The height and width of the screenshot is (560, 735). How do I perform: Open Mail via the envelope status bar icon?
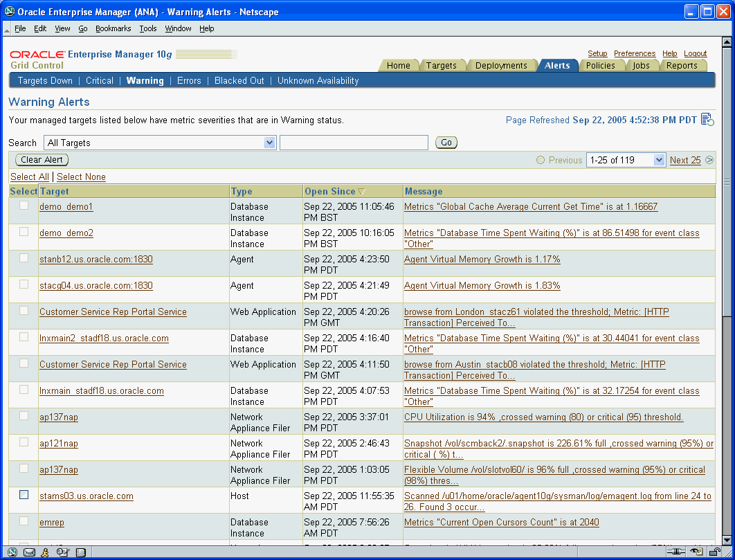pyautogui.click(x=28, y=552)
